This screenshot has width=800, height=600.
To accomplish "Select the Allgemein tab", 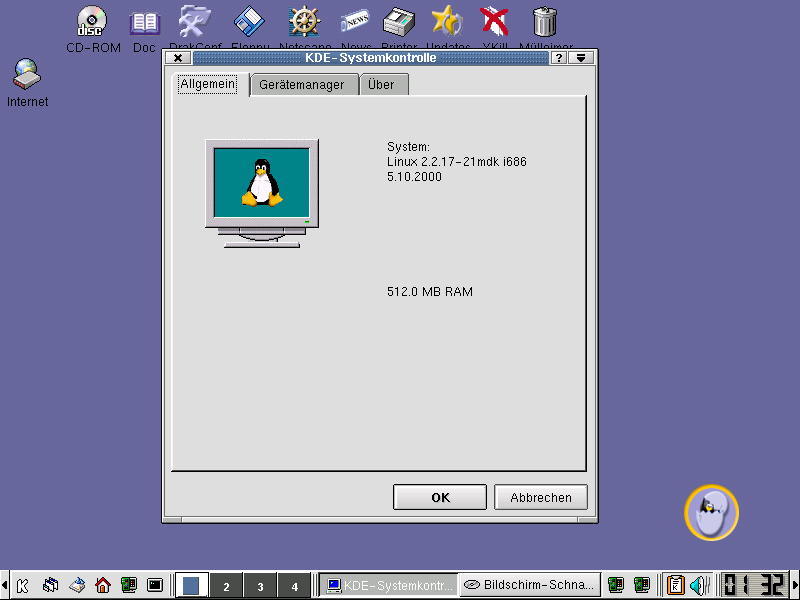I will tap(208, 85).
